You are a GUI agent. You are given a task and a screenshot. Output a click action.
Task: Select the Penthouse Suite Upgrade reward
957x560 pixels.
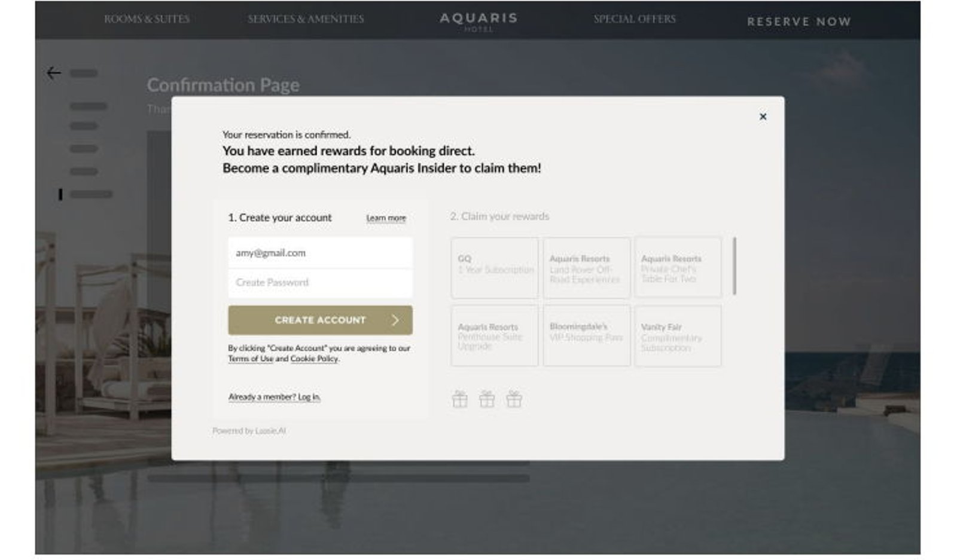coord(495,336)
